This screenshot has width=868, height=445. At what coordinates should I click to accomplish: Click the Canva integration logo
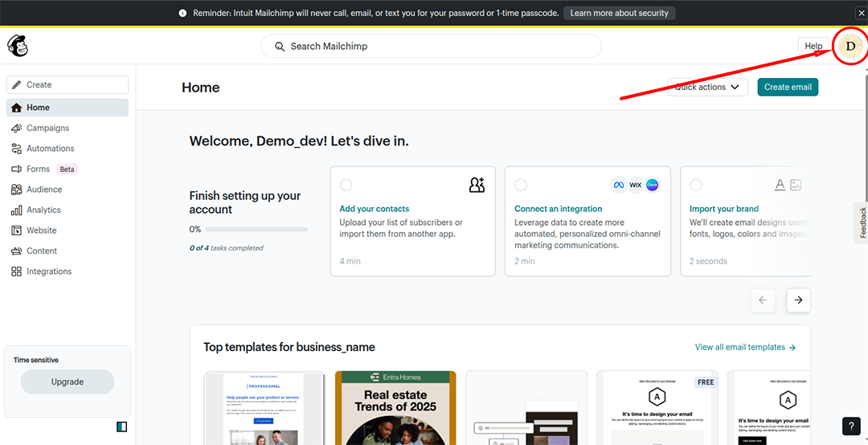(x=653, y=185)
